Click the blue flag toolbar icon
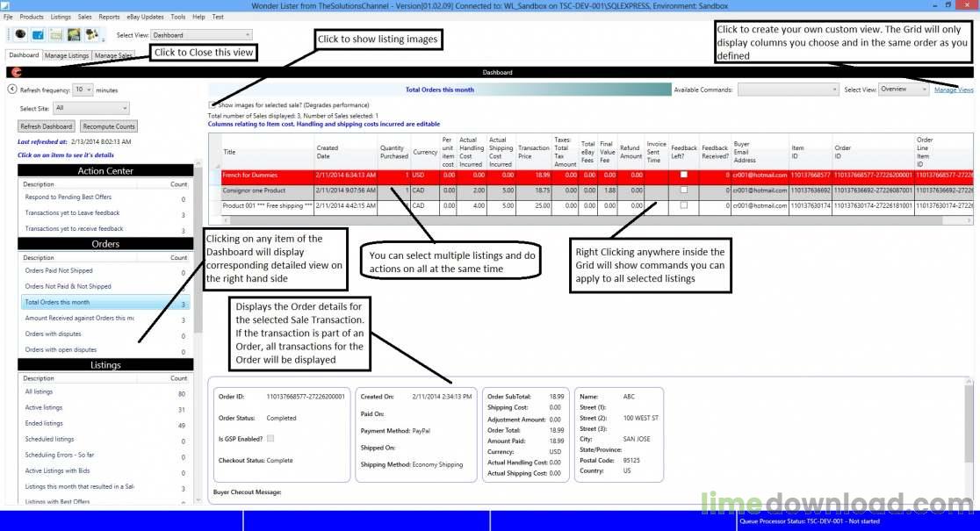 [x=37, y=34]
